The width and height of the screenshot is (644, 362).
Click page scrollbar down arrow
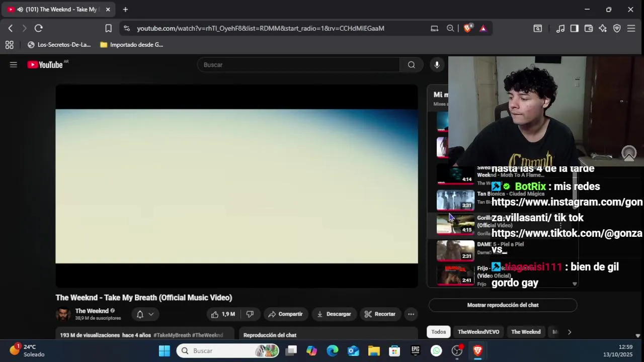click(638, 336)
